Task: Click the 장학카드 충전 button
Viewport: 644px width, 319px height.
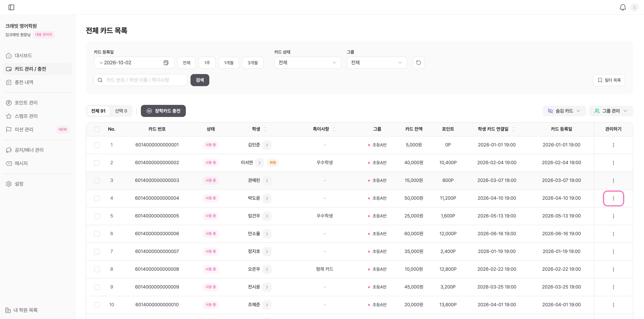Action: click(x=163, y=111)
